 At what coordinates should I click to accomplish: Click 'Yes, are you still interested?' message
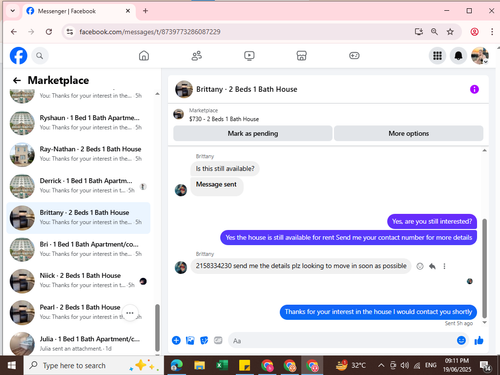point(432,221)
